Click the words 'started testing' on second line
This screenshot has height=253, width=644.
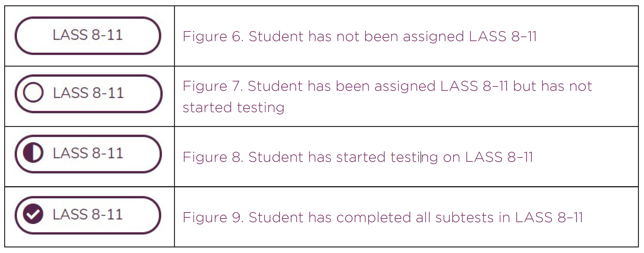coord(233,108)
